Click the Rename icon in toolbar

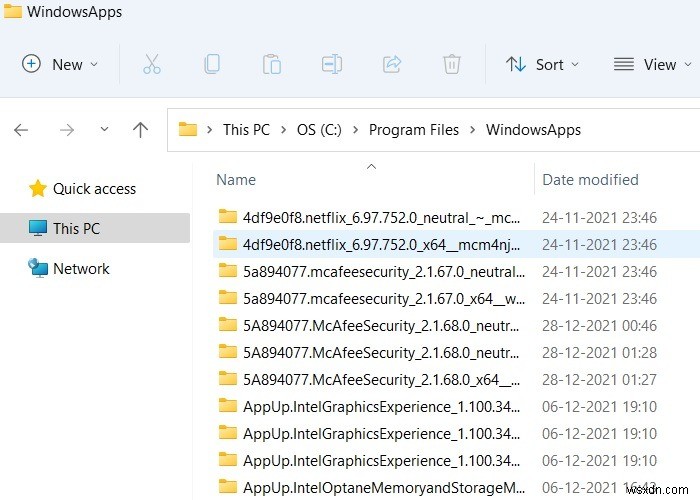[332, 64]
